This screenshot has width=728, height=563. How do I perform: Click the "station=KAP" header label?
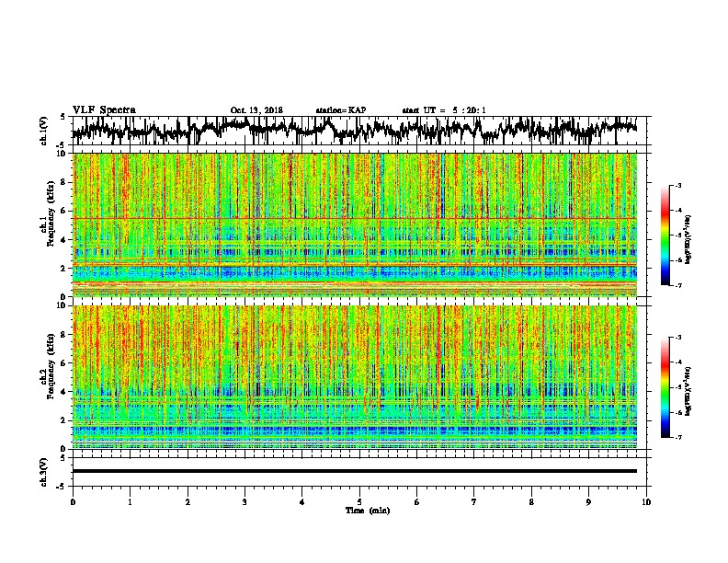[x=341, y=110]
